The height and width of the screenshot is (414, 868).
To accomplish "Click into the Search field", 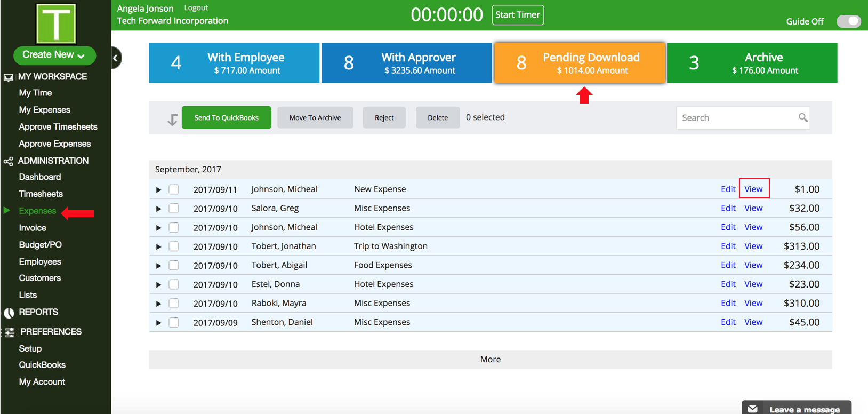I will coord(737,117).
